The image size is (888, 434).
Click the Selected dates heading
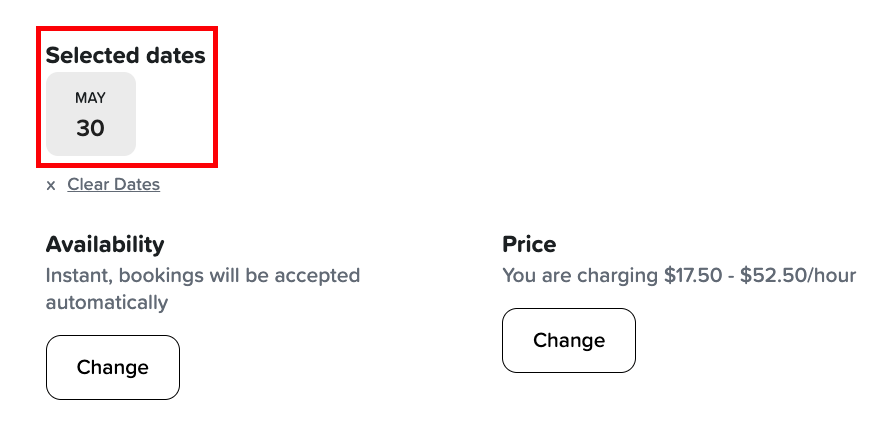point(125,56)
